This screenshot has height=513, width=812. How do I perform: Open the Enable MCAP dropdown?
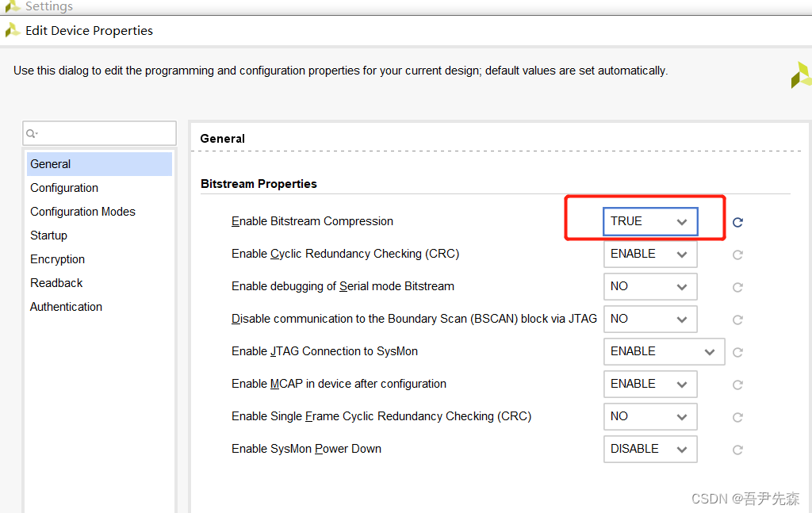[650, 384]
